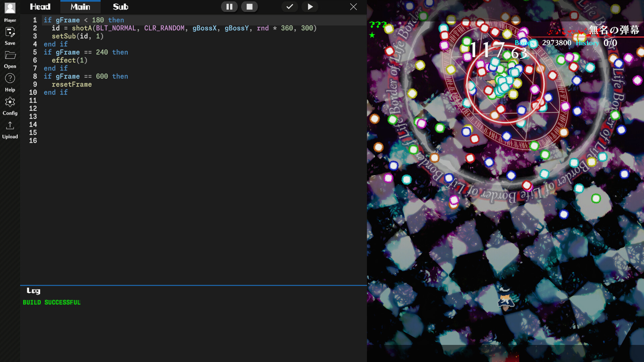
Task: Click the History counter in the game view
Action: click(587, 43)
